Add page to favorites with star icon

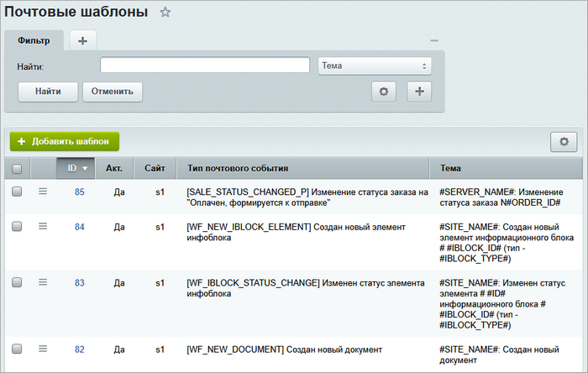tap(165, 13)
